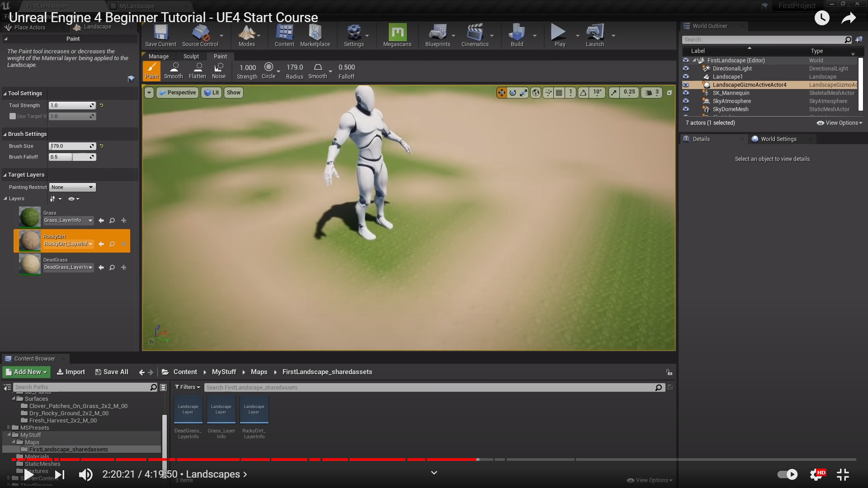Open the Megascans plugin icon
Viewport: 868px width, 488px height.
pos(397,36)
